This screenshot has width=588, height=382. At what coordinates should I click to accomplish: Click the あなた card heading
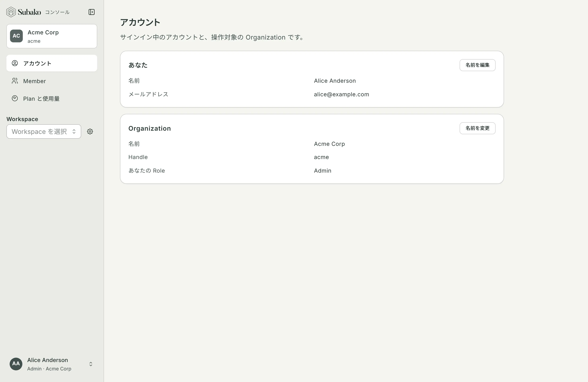[138, 65]
